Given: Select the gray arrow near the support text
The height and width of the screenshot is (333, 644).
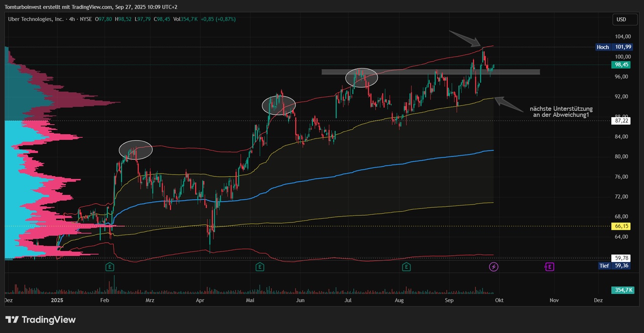Looking at the screenshot, I should click(x=508, y=104).
